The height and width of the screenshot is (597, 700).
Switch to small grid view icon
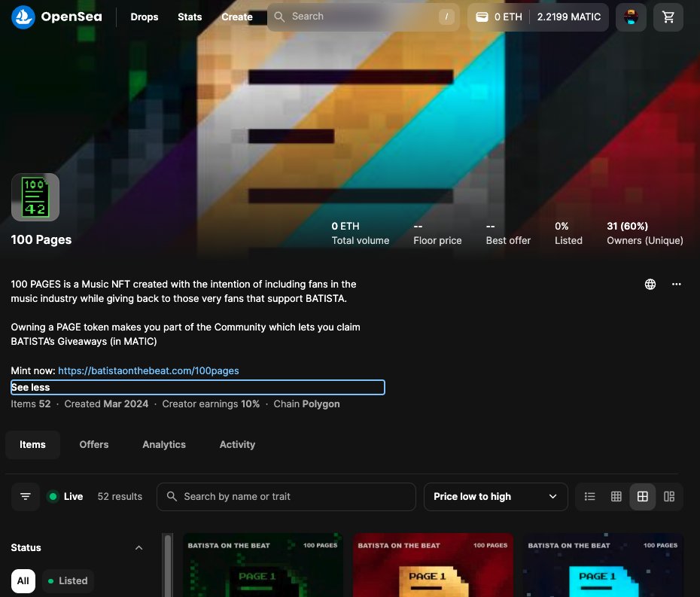(616, 497)
